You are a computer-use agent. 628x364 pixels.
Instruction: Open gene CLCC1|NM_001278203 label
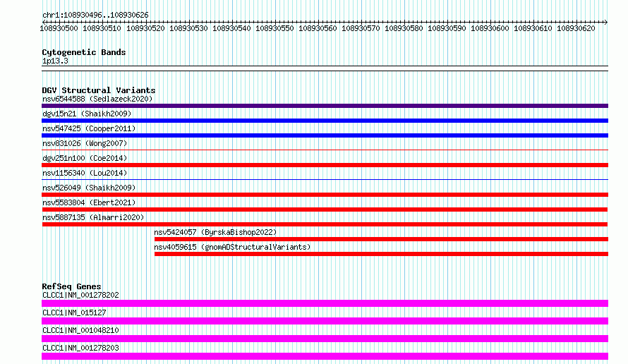click(80, 348)
